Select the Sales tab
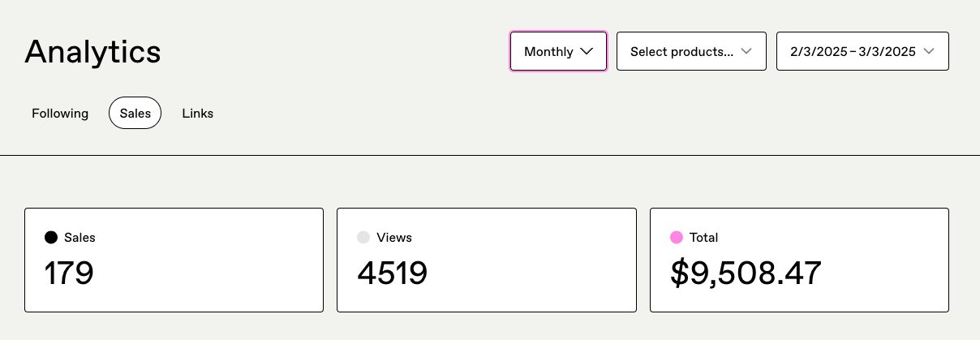980x340 pixels. (135, 114)
